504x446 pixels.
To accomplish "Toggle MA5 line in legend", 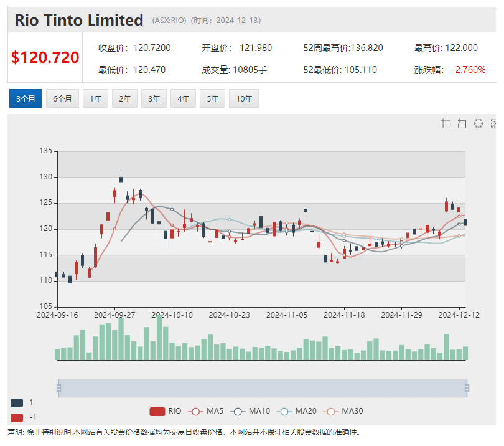I will [207, 411].
